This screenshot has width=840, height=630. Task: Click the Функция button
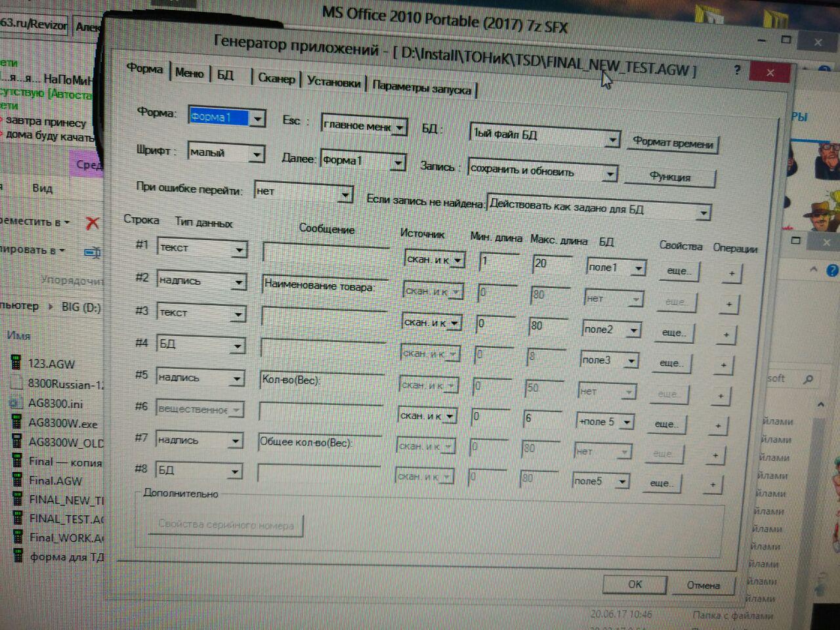click(669, 177)
